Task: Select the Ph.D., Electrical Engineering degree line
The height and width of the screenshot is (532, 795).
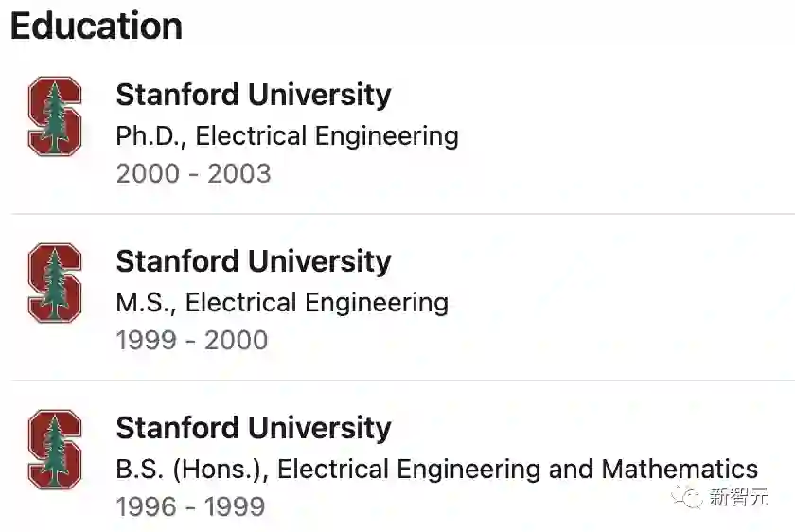Action: coord(287,136)
